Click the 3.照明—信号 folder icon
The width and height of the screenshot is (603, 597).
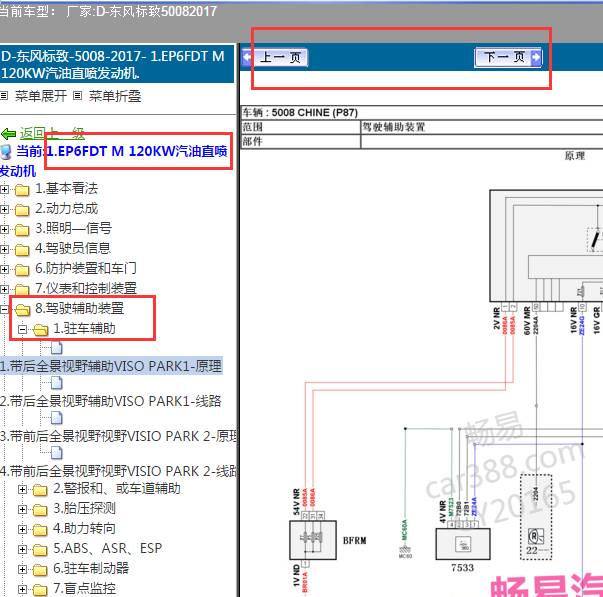coord(22,230)
